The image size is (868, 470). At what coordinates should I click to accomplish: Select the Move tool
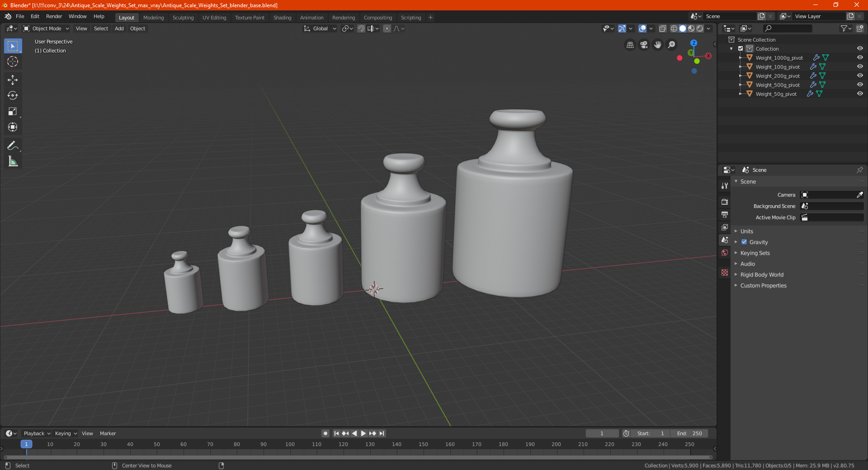(x=13, y=80)
